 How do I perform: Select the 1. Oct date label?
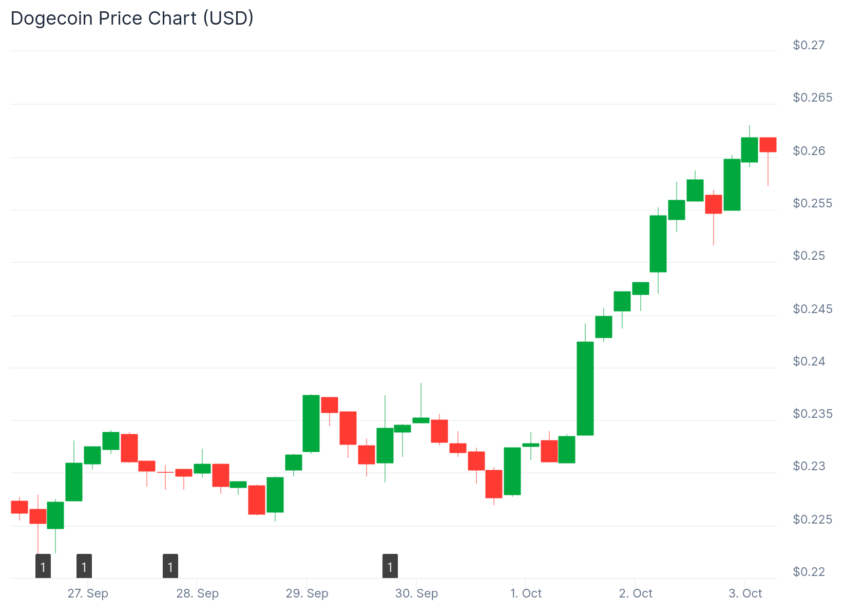pyautogui.click(x=526, y=593)
